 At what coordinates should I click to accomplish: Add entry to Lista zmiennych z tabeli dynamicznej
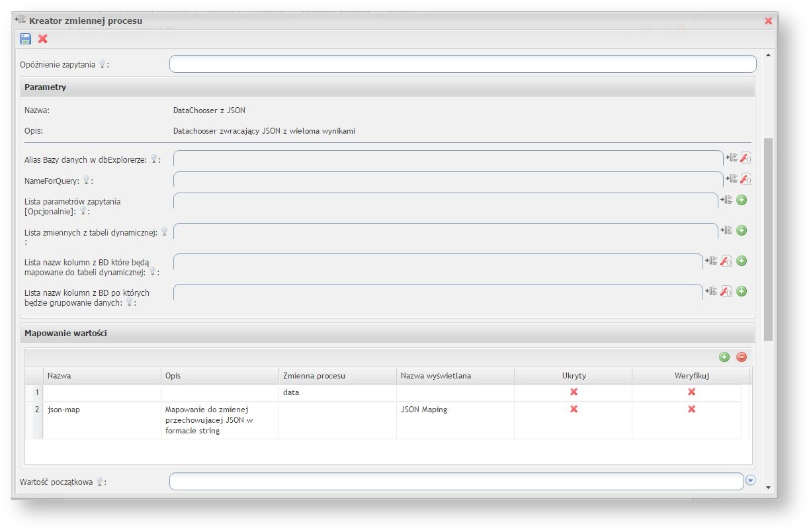coord(742,230)
